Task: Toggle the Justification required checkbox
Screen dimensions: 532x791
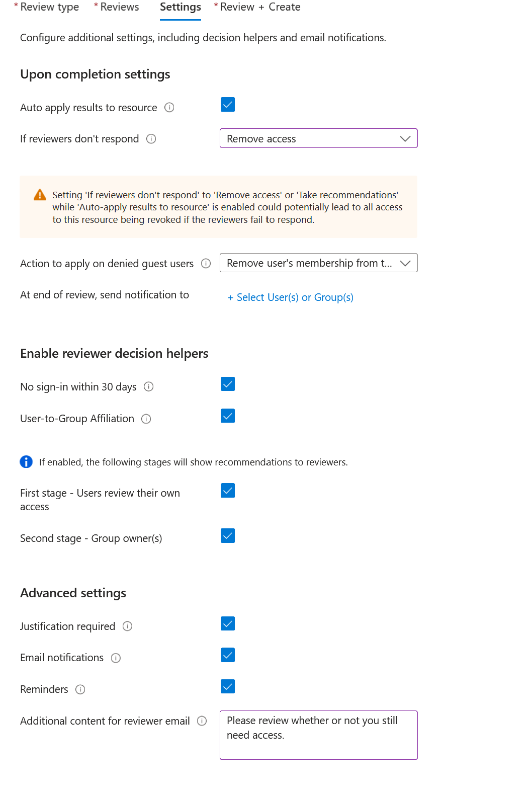Action: pos(228,623)
